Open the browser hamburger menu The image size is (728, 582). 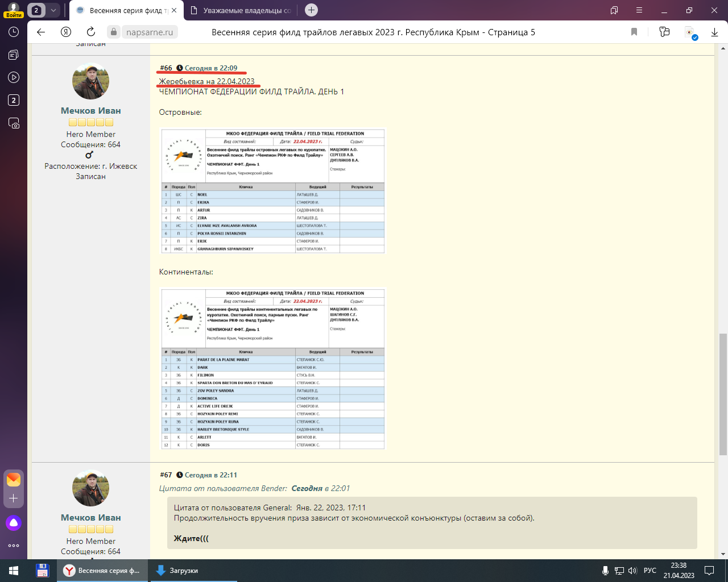(639, 10)
